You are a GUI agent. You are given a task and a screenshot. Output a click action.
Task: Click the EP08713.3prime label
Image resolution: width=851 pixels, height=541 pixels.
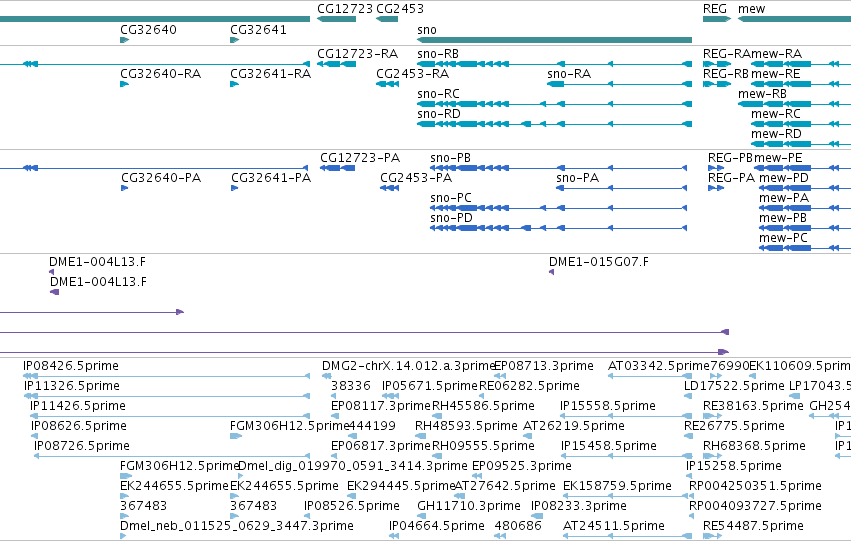pyautogui.click(x=543, y=366)
